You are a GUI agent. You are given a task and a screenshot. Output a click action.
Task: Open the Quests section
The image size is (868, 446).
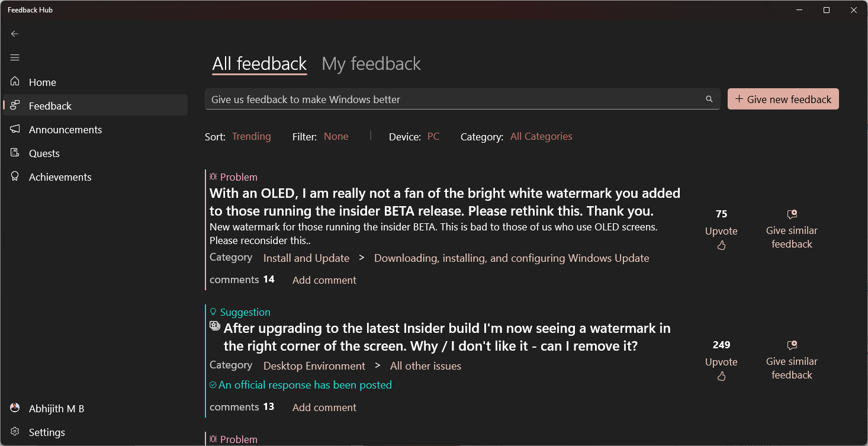44,153
